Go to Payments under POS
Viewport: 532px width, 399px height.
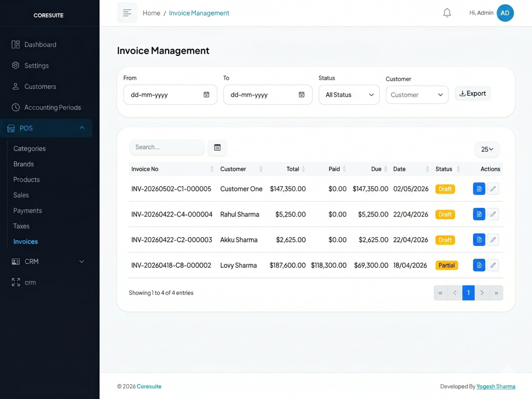28,211
